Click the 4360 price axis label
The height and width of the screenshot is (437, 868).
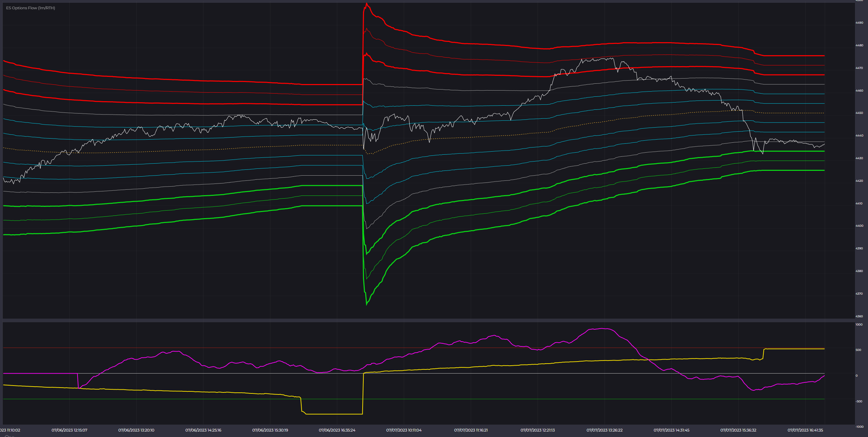point(859,316)
